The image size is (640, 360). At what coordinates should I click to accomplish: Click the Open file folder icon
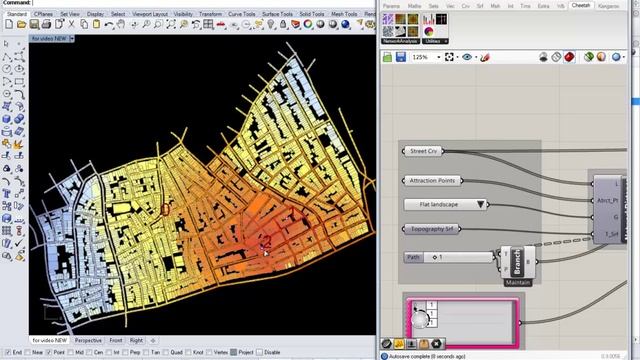tap(21, 24)
